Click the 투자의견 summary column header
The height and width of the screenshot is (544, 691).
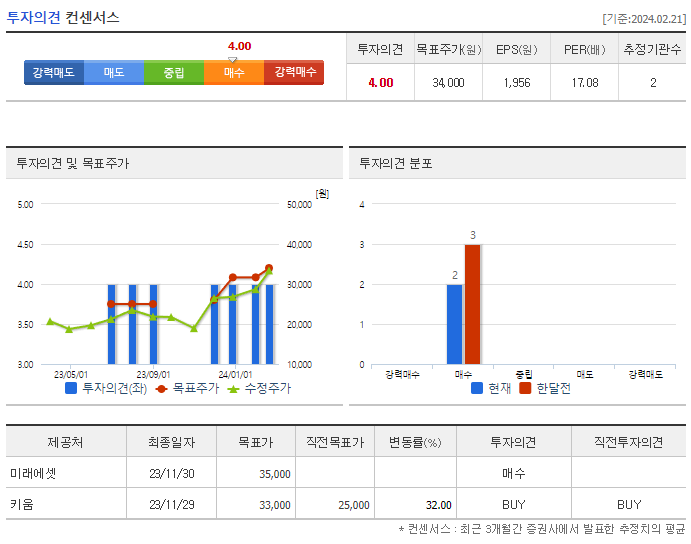click(380, 49)
